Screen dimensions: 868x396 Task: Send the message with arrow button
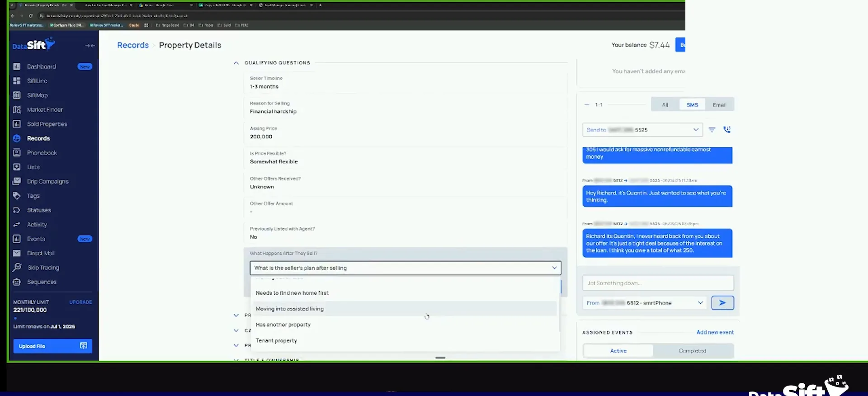(722, 303)
